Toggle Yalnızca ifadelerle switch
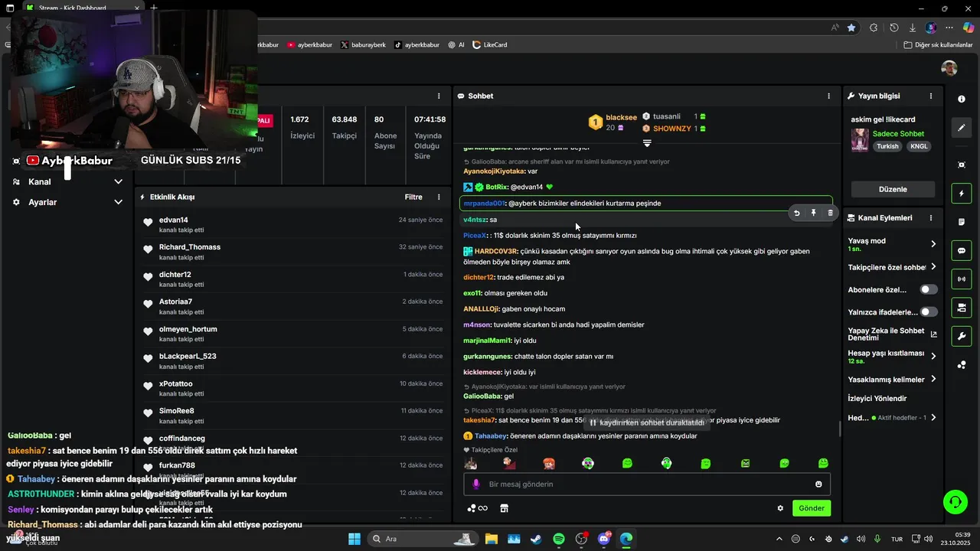980x551 pixels. (x=929, y=311)
